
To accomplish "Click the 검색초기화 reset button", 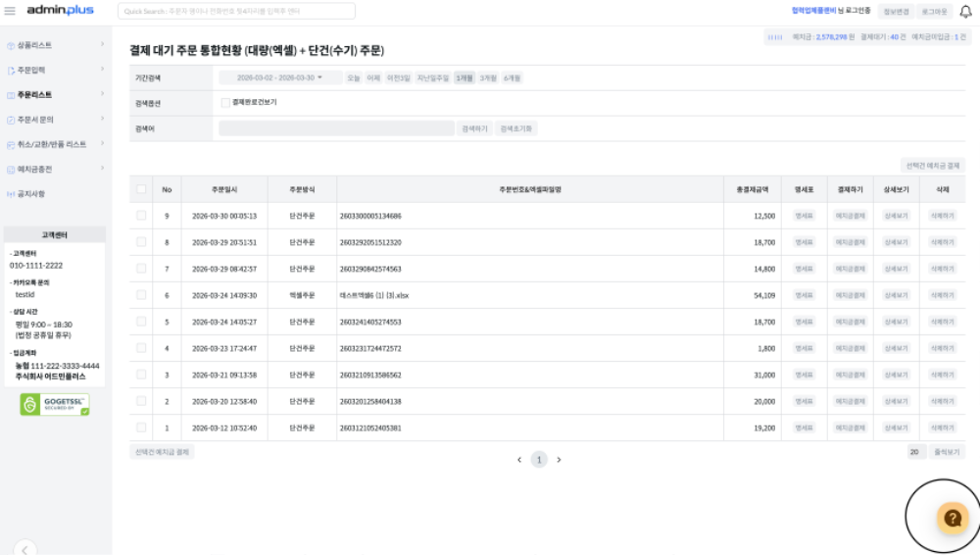I will tap(516, 128).
